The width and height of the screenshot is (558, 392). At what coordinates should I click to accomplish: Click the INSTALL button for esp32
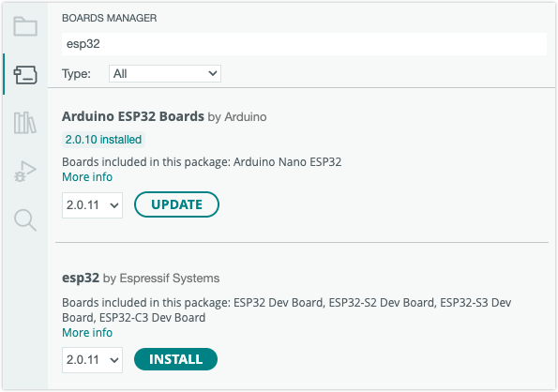pos(175,359)
